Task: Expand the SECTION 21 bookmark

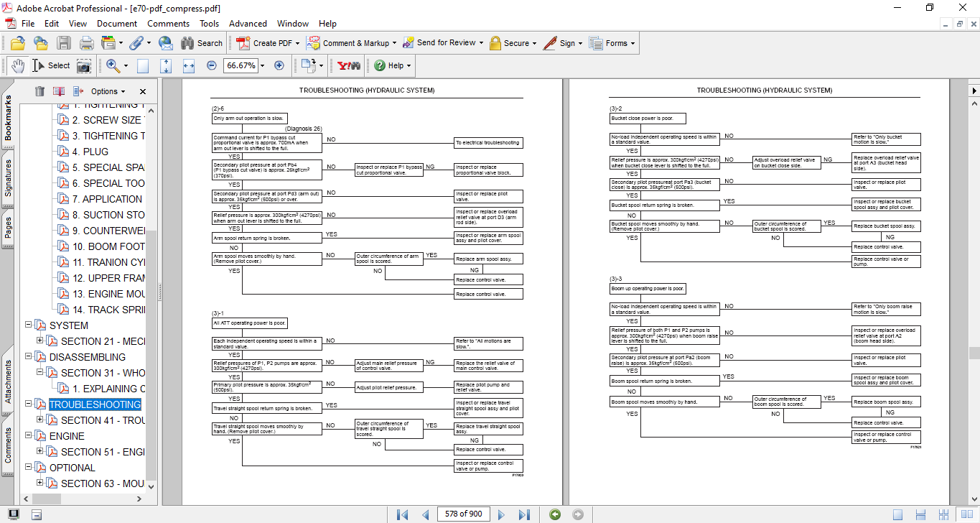Action: (x=40, y=341)
